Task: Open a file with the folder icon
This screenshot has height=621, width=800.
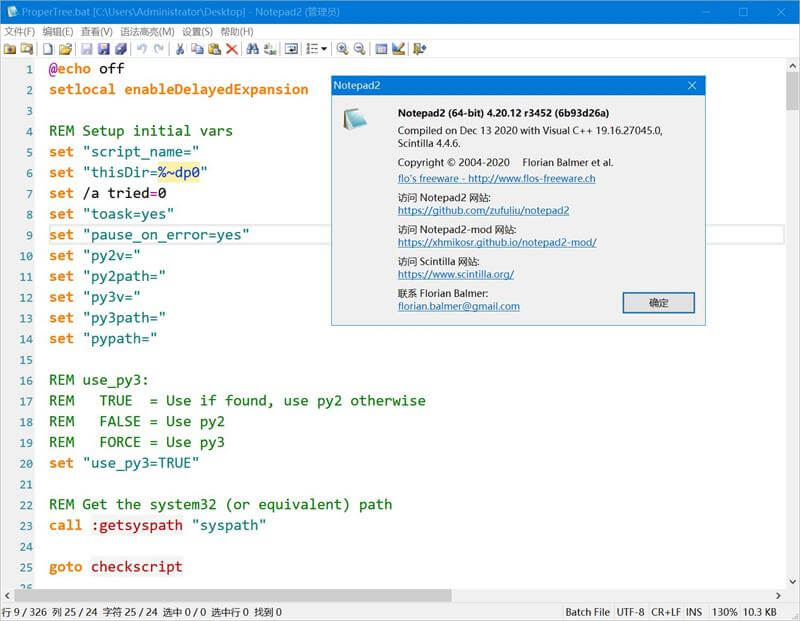Action: point(65,49)
